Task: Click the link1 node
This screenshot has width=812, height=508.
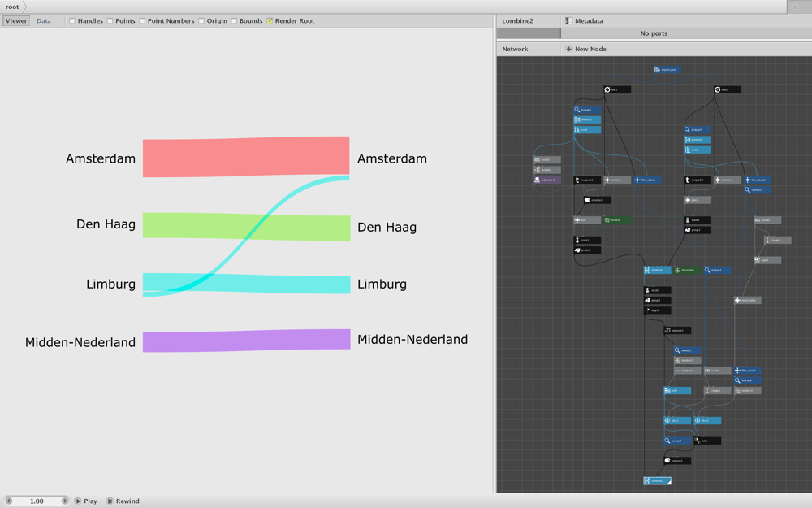Action: point(707,441)
